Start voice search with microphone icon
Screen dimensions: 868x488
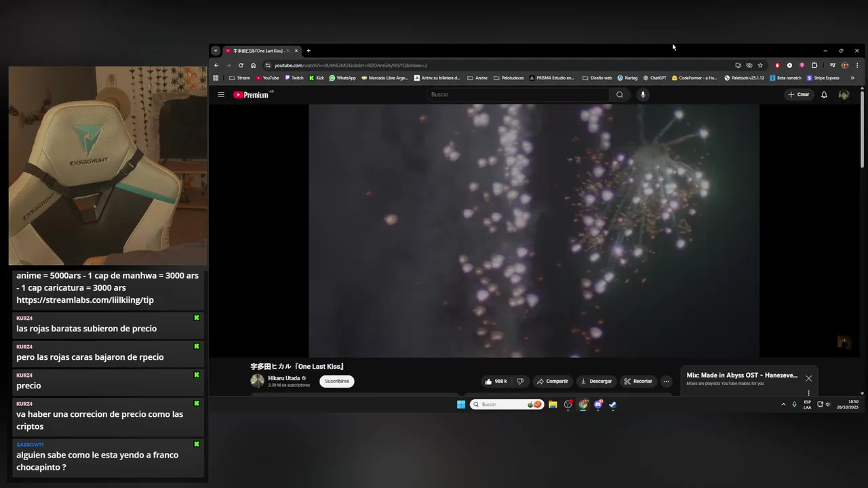pyautogui.click(x=643, y=95)
